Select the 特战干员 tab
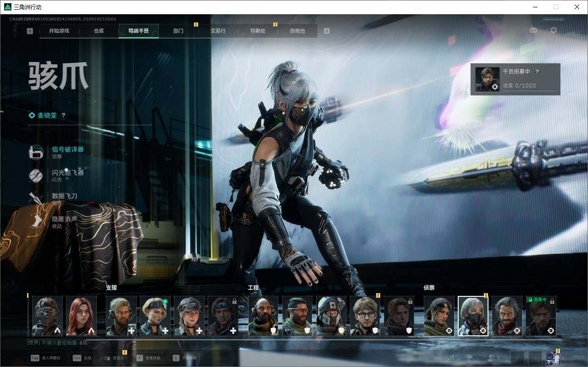The height and width of the screenshot is (367, 588). click(139, 31)
